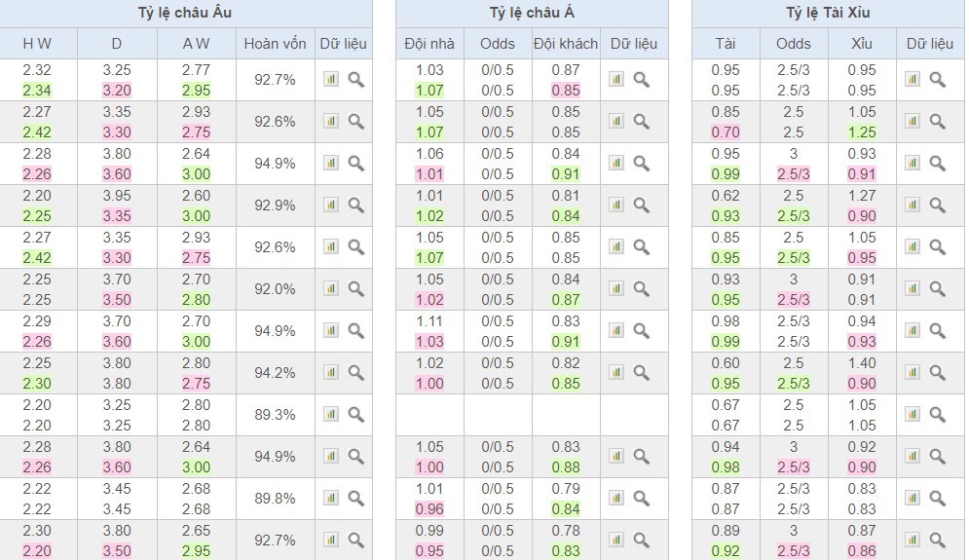Click magnifier for Tài Xỉu row with Xỉu 1.27

pyautogui.click(x=937, y=205)
